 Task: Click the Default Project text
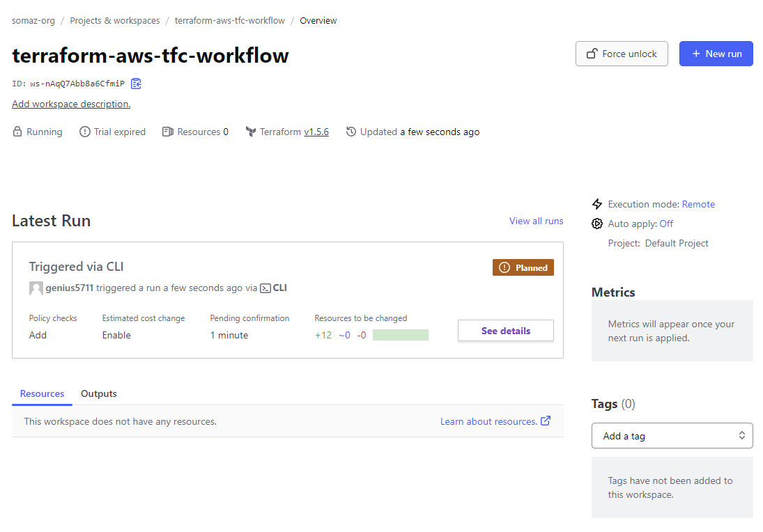pyautogui.click(x=677, y=243)
